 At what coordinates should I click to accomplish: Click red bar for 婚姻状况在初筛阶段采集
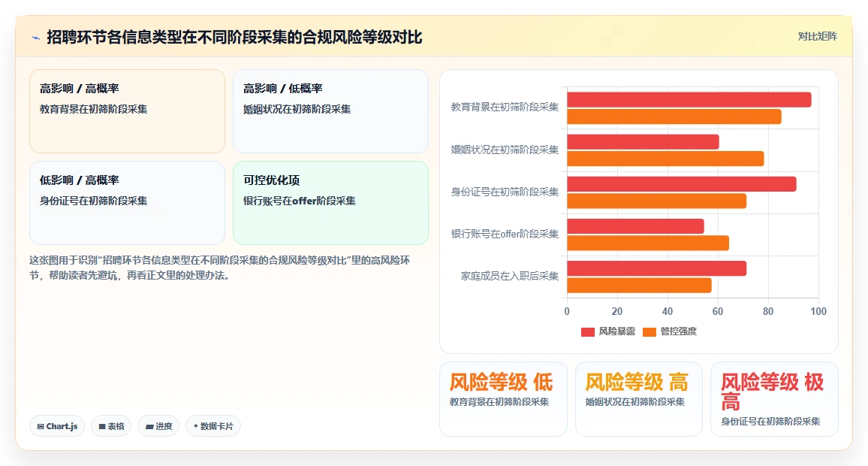[643, 142]
